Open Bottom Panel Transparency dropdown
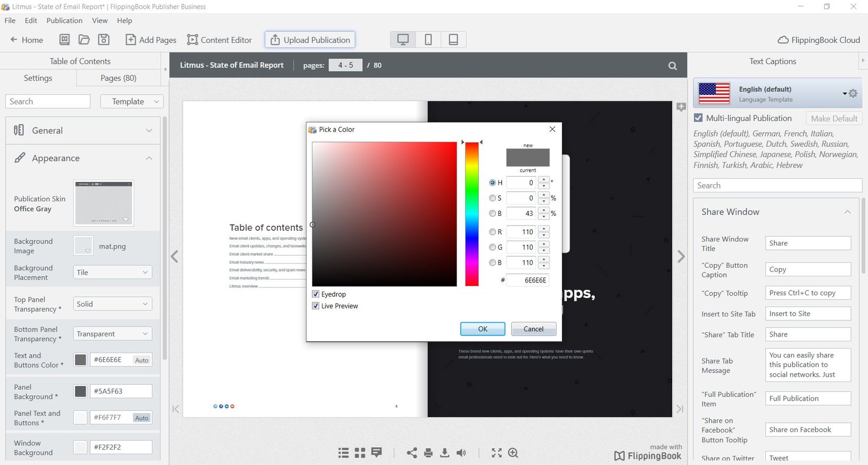Screen dimensions: 868x465 tap(112, 334)
